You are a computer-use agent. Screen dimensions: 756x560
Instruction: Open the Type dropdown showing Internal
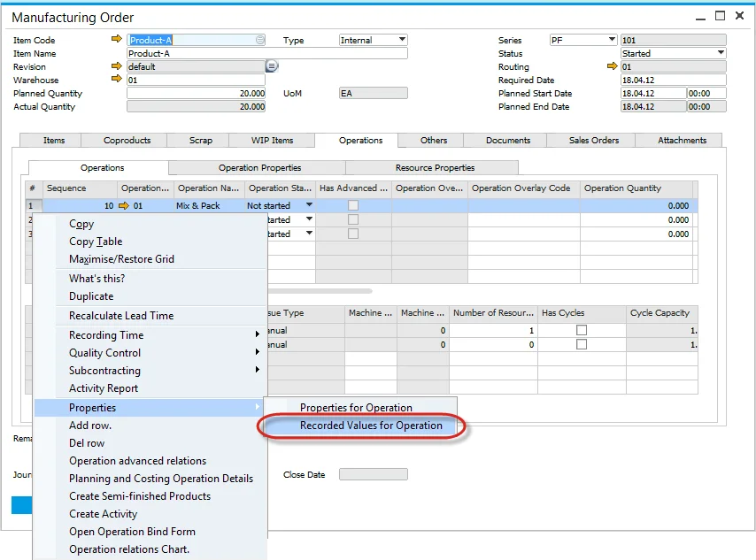coord(401,39)
